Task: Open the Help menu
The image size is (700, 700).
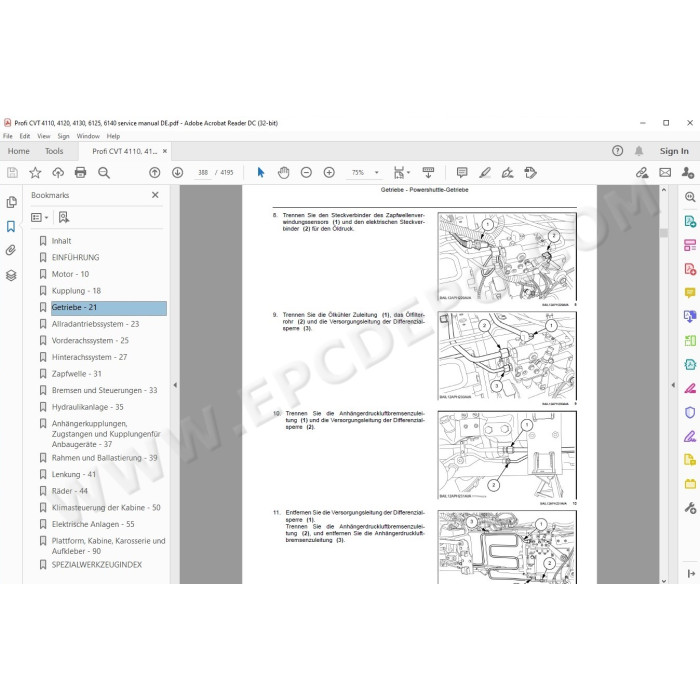Action: 113,136
